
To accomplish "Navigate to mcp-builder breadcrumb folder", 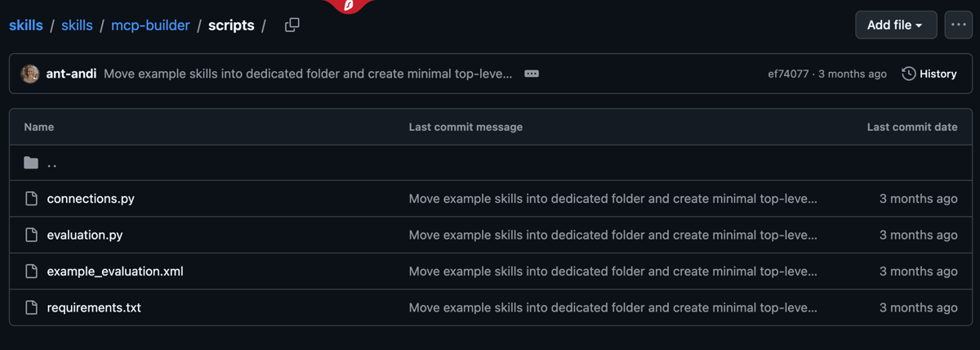I will pyautogui.click(x=150, y=25).
